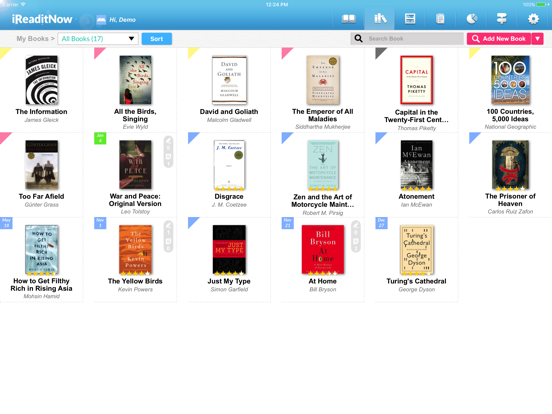Click author name George Dyson
552x414 pixels.
pos(416,289)
